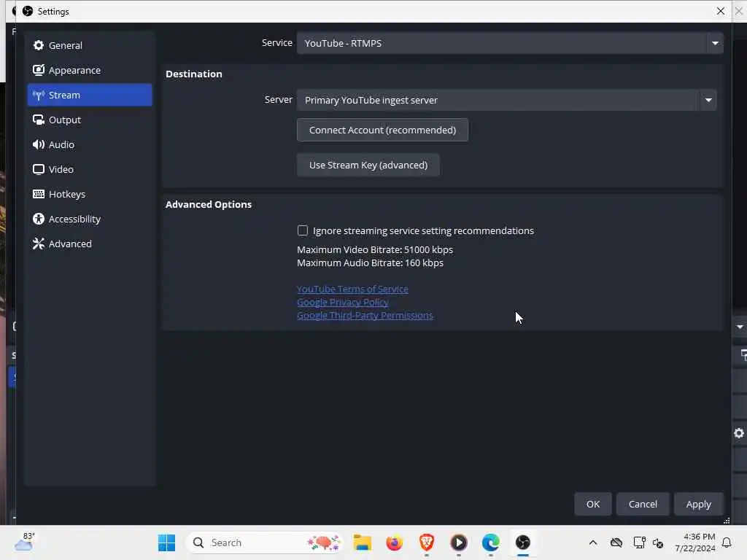747x560 pixels.
Task: Click the OBS logo in Settings title bar
Action: pyautogui.click(x=28, y=11)
